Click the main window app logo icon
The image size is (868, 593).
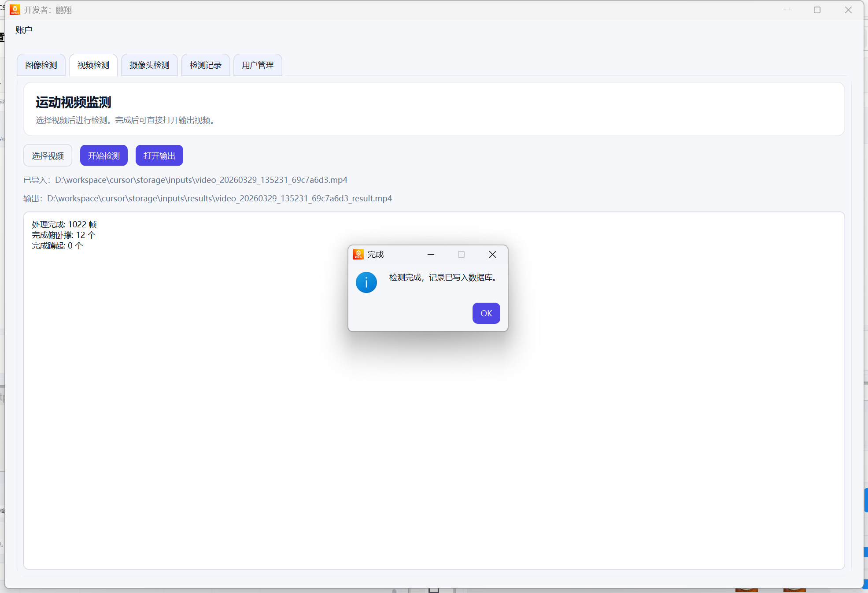click(x=15, y=10)
